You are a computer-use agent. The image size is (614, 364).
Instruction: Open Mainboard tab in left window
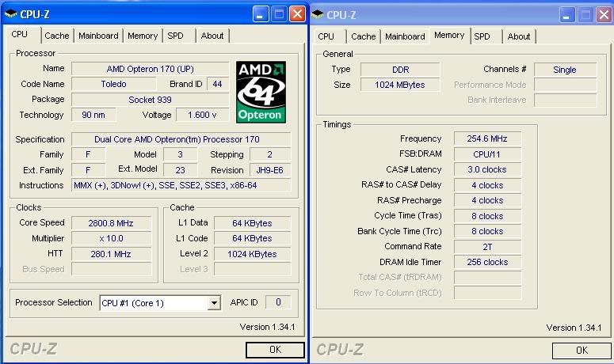coord(98,36)
